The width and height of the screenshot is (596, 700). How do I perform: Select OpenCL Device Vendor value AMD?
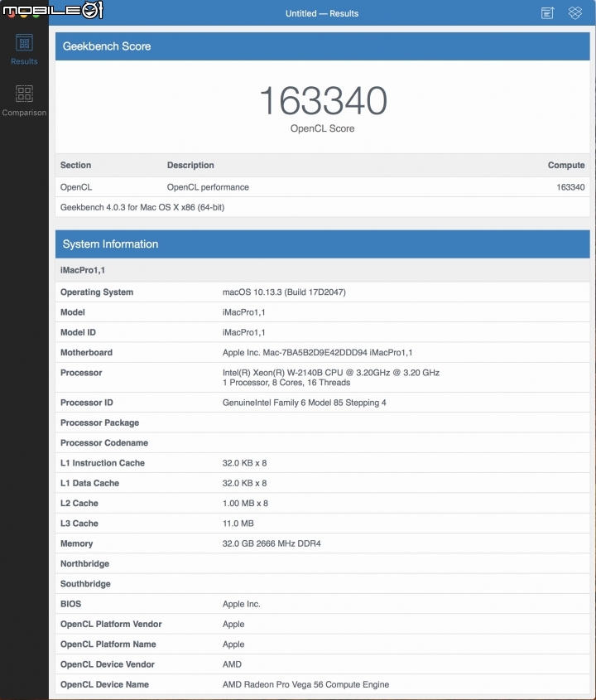(x=232, y=664)
